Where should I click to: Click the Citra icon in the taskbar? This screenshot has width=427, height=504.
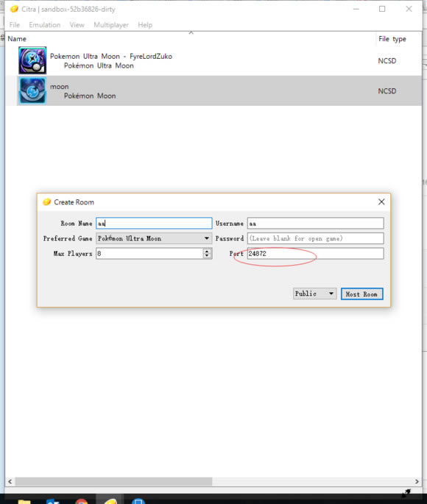point(110,501)
